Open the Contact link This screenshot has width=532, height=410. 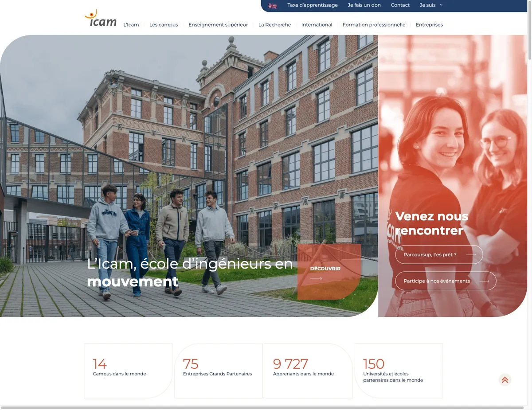(400, 5)
